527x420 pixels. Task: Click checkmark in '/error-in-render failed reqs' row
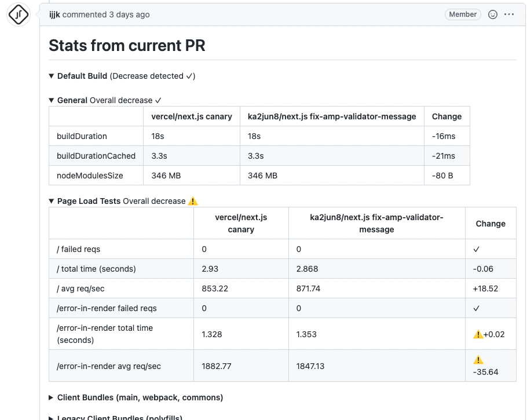(476, 308)
